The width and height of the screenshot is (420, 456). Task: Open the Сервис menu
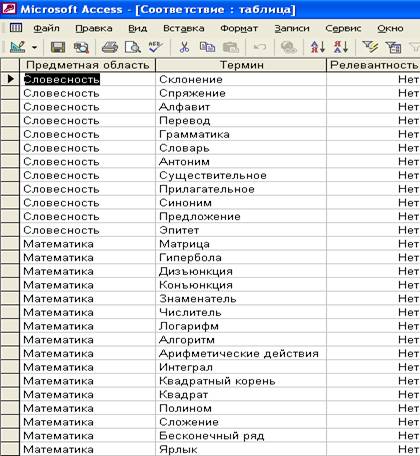click(343, 29)
